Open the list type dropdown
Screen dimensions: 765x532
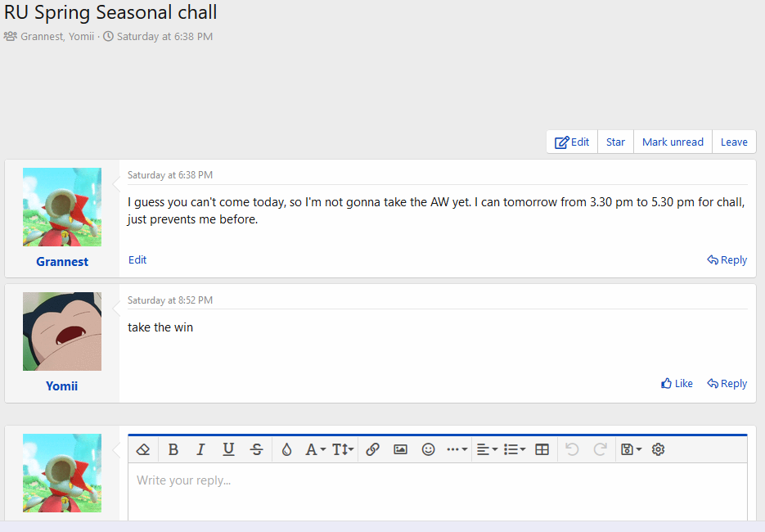tap(515, 449)
